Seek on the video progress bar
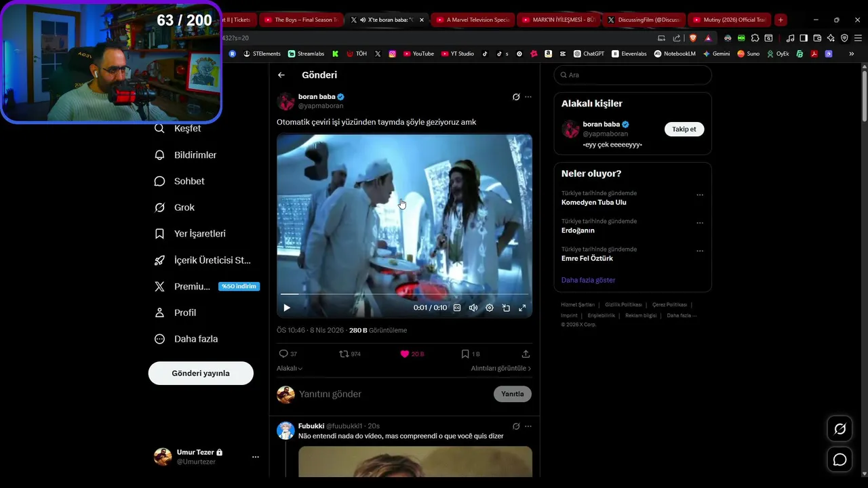This screenshot has width=868, height=488. (404, 294)
